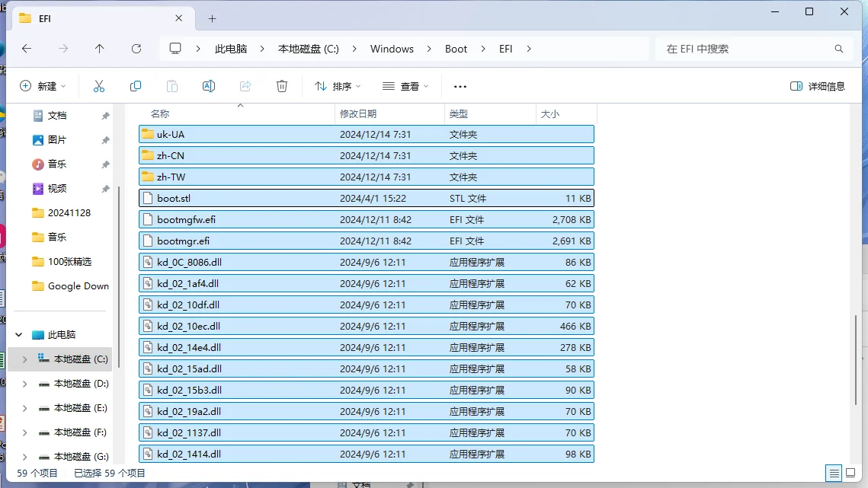Open a new tab with plus button
This screenshot has width=868, height=488.
tap(213, 18)
